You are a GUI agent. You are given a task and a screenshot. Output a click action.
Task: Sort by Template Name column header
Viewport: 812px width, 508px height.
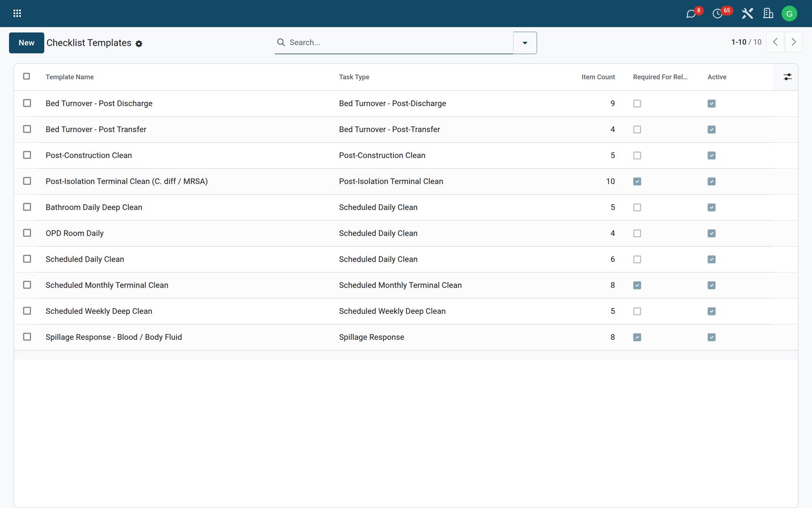coord(70,77)
